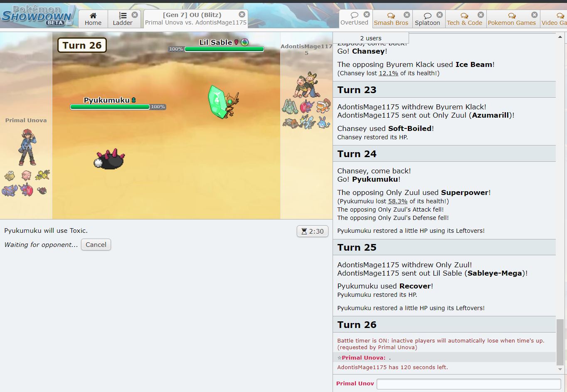Click the battle log scrollbar thumb
The height and width of the screenshot is (392, 567).
click(x=560, y=342)
